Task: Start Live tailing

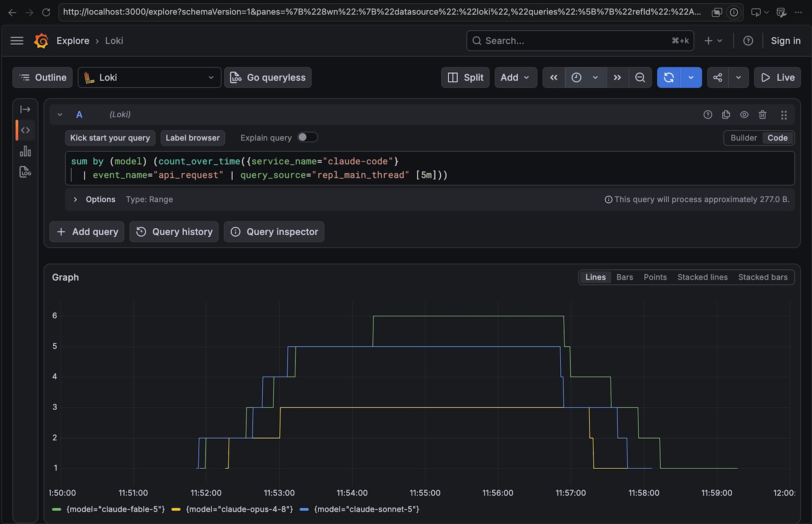Action: click(777, 78)
